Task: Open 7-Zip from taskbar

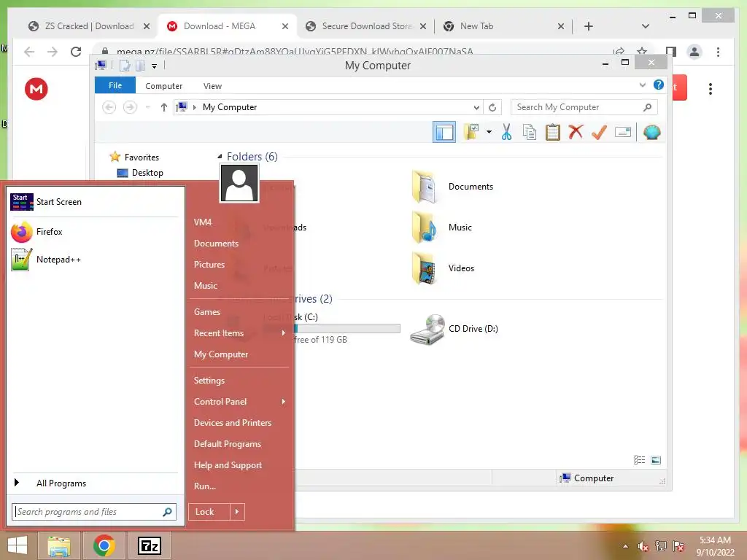Action: click(149, 545)
